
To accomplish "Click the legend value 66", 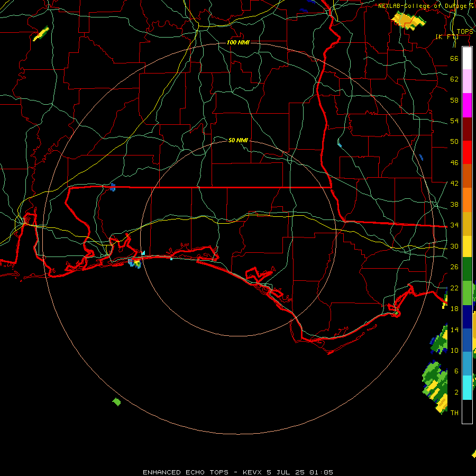I will click(454, 58).
